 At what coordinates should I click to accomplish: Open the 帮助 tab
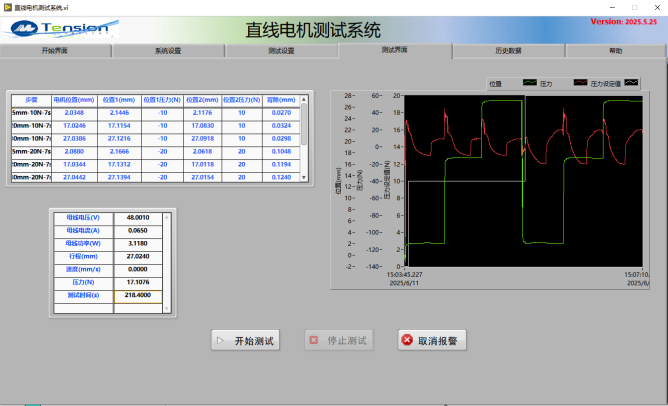(615, 50)
